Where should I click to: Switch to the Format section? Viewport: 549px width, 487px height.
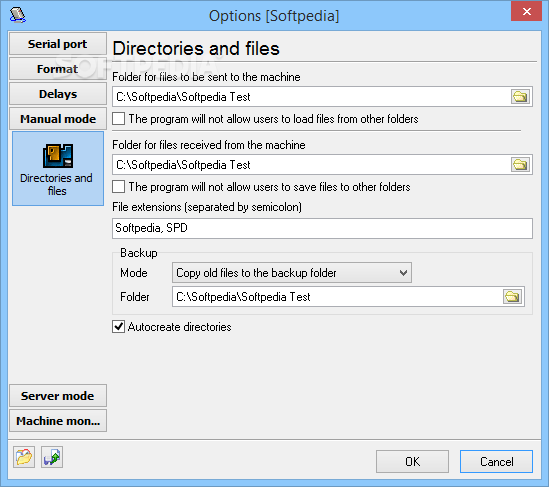[58, 69]
